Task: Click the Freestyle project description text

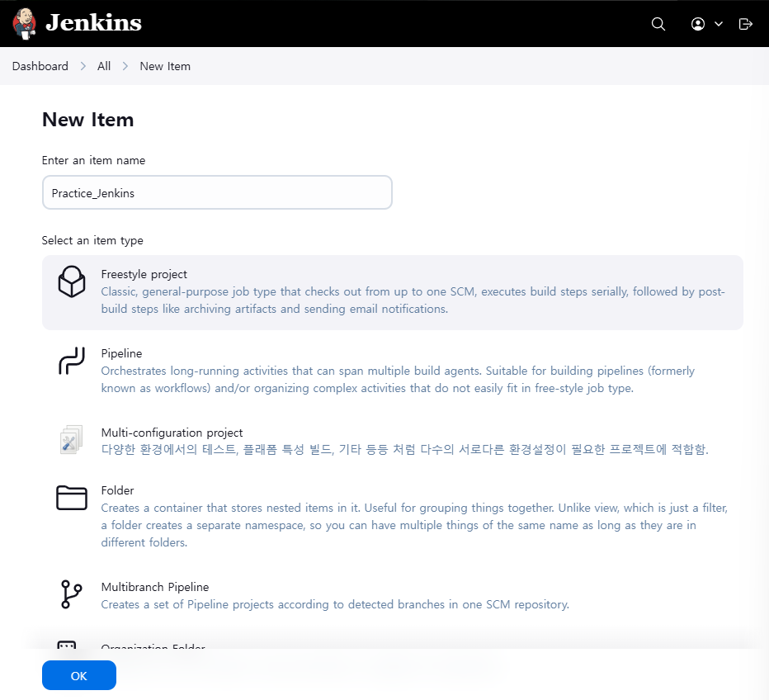Action: coord(413,300)
